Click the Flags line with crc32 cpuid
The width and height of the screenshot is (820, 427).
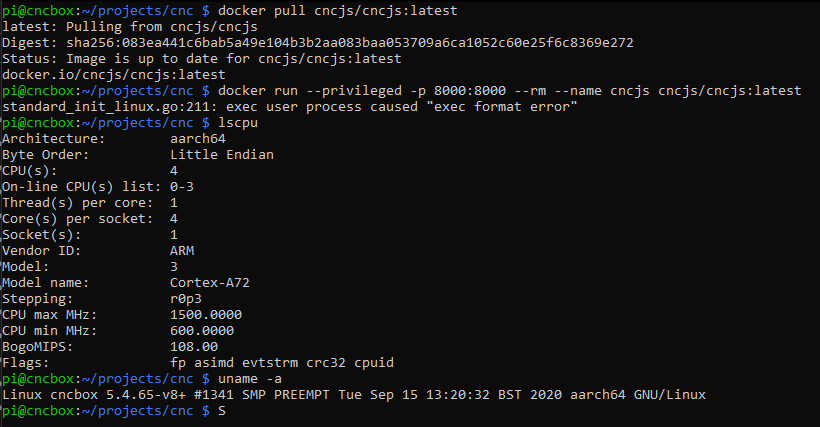(198, 363)
